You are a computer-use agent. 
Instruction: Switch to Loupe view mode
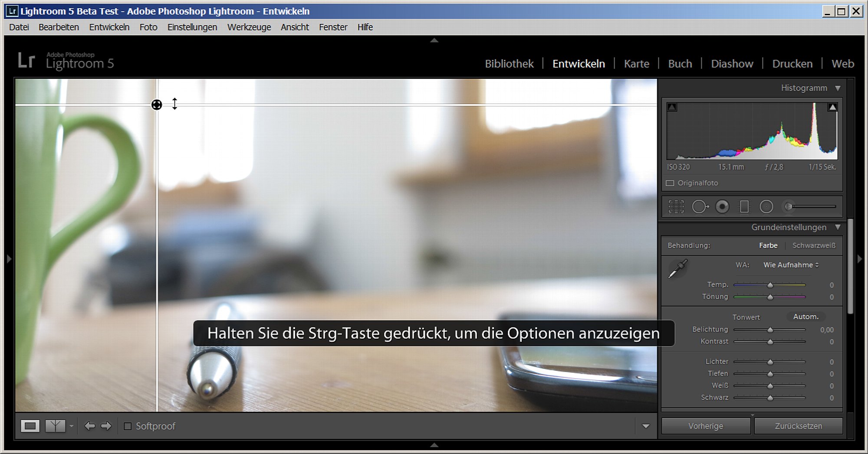click(30, 426)
